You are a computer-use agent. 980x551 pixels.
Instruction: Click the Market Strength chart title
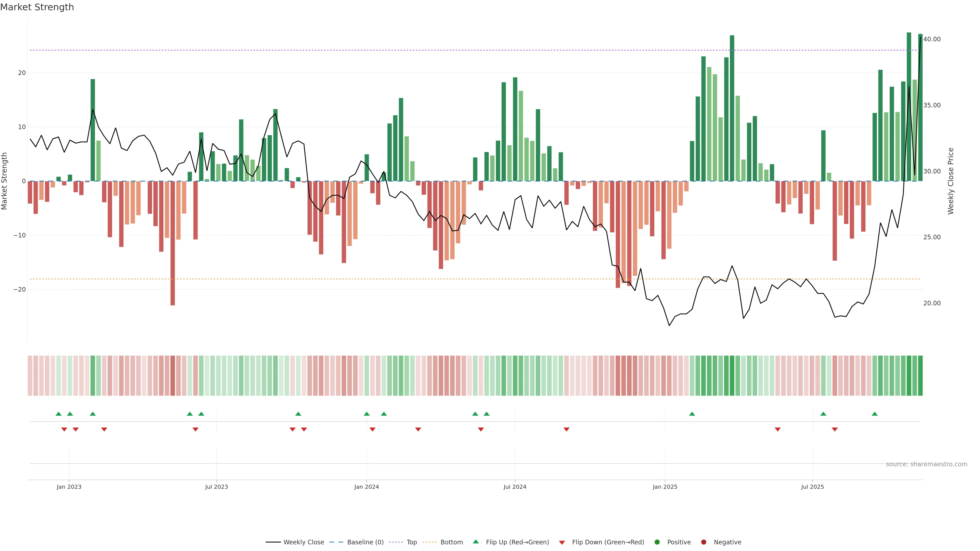(37, 7)
